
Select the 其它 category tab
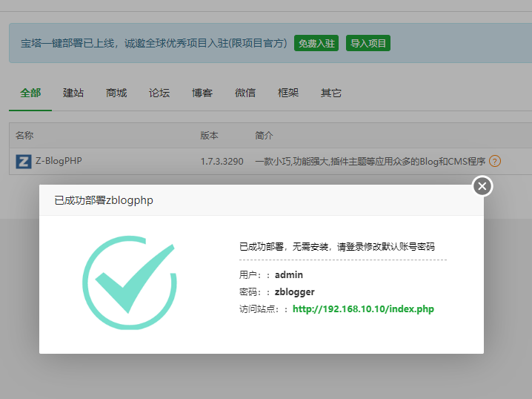(x=330, y=93)
